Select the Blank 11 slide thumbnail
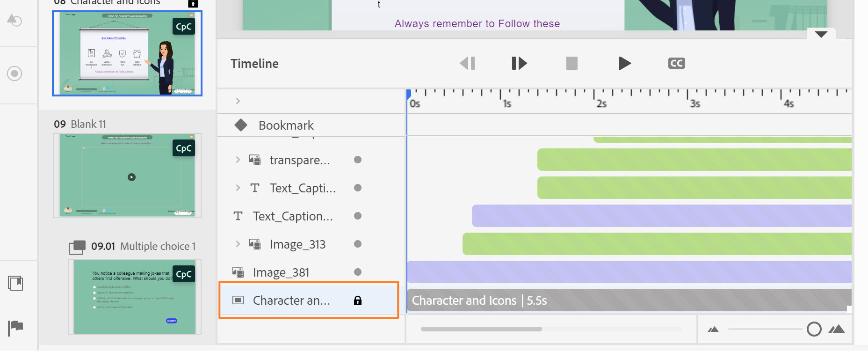The image size is (868, 352). (127, 175)
